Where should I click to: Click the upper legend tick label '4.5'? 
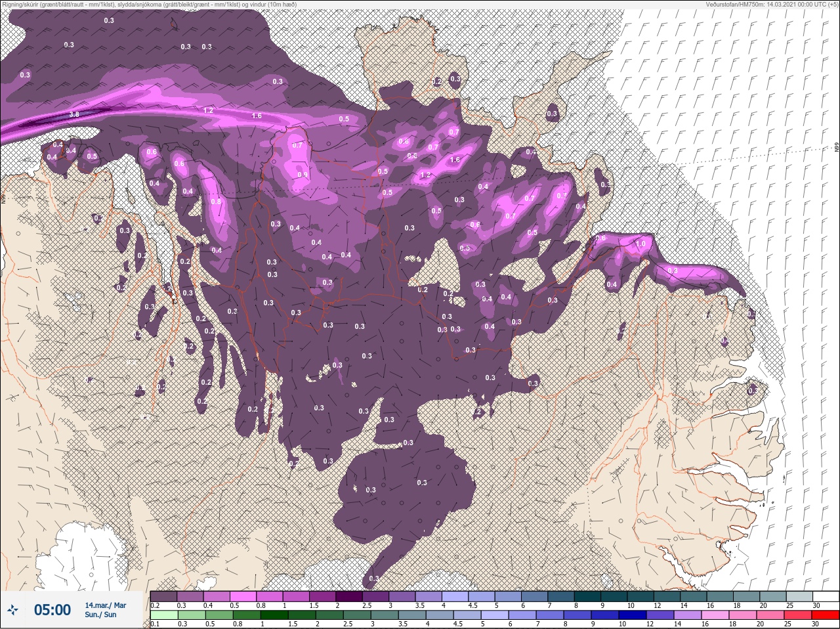click(472, 605)
